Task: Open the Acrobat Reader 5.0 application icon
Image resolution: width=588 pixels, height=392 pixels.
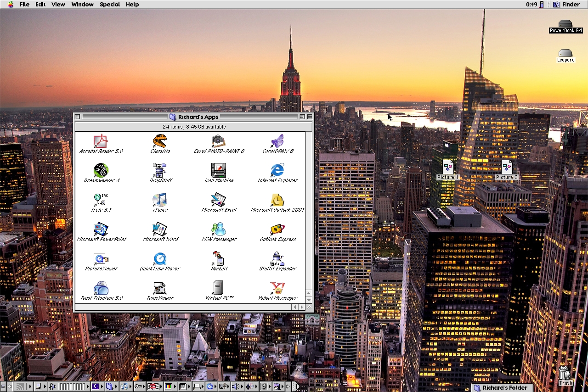Action: 101,141
